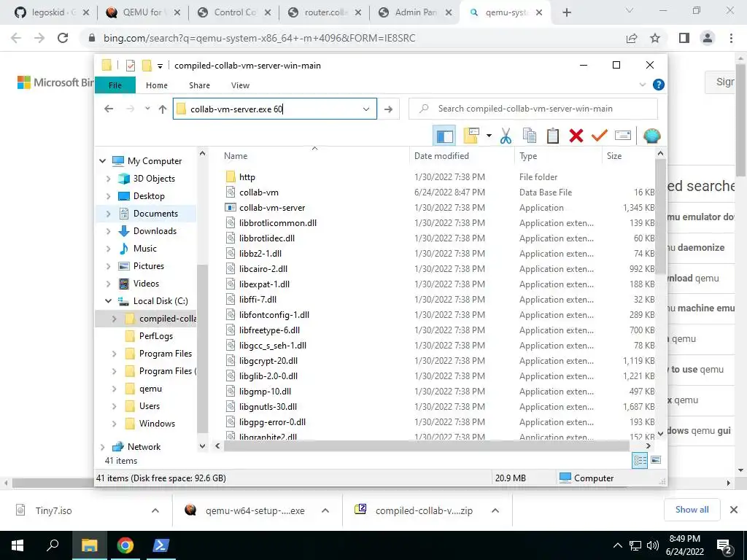747x560 pixels.
Task: Click the Paste clipboard icon
Action: tap(553, 136)
